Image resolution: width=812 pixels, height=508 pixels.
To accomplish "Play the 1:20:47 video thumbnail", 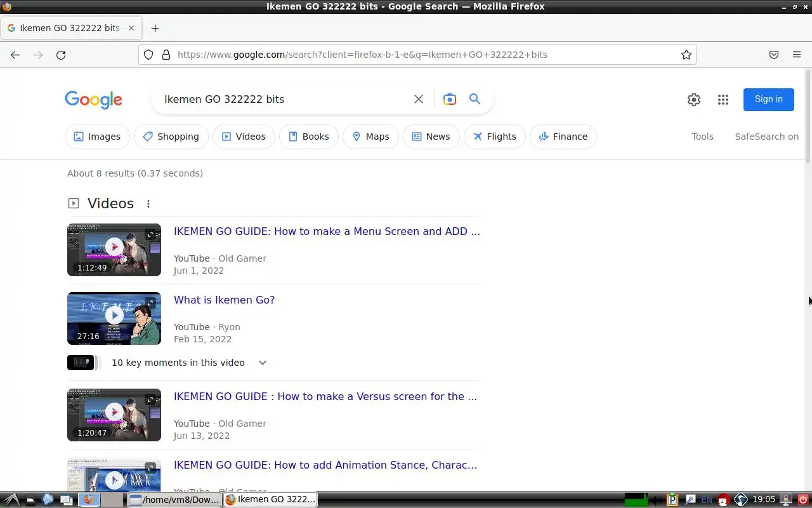I will click(114, 415).
